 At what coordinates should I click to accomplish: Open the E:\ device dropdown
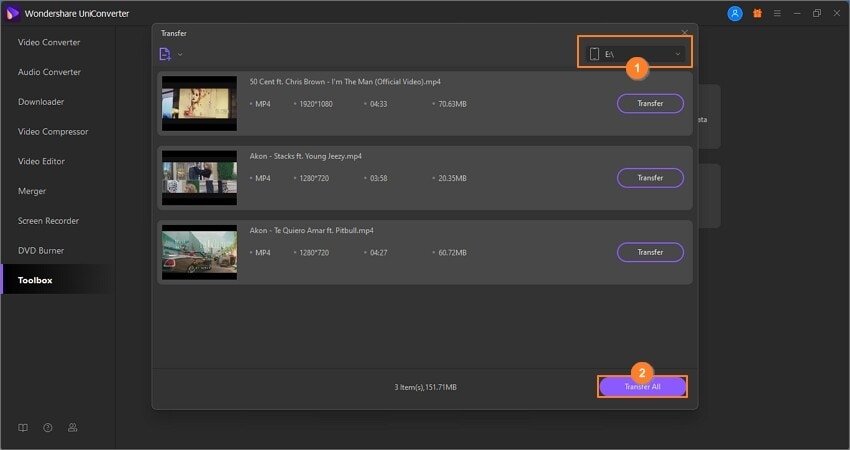[634, 54]
